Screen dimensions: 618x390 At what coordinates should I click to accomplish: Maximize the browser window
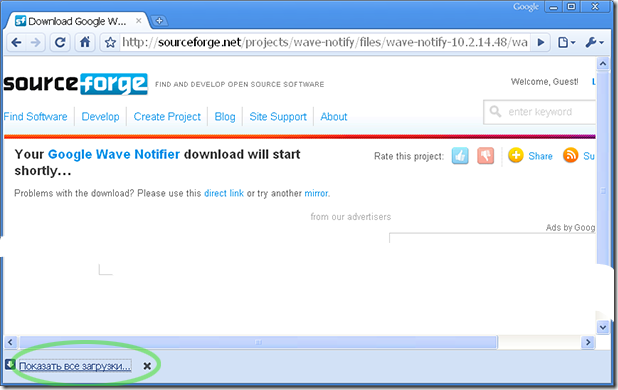tap(571, 7)
